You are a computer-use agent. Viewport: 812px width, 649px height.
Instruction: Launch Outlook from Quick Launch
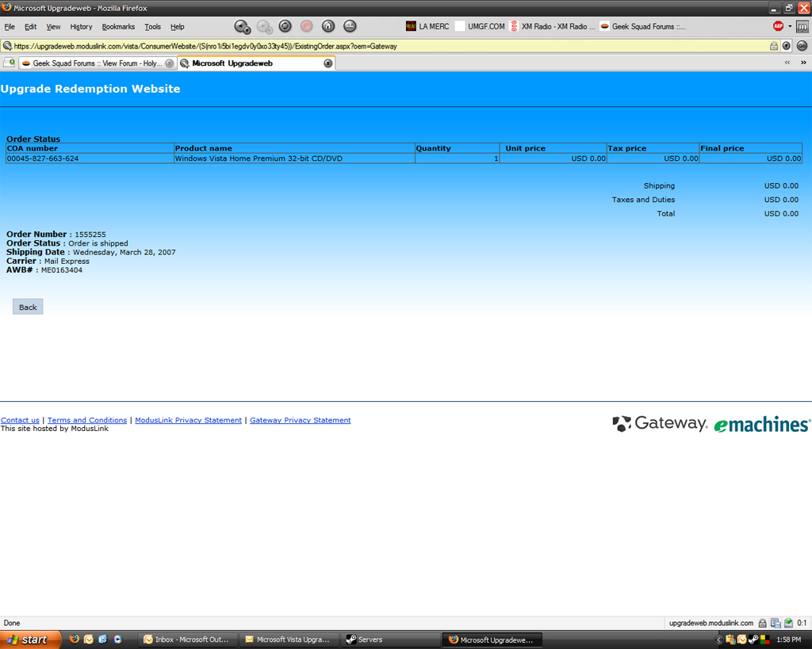[x=89, y=639]
